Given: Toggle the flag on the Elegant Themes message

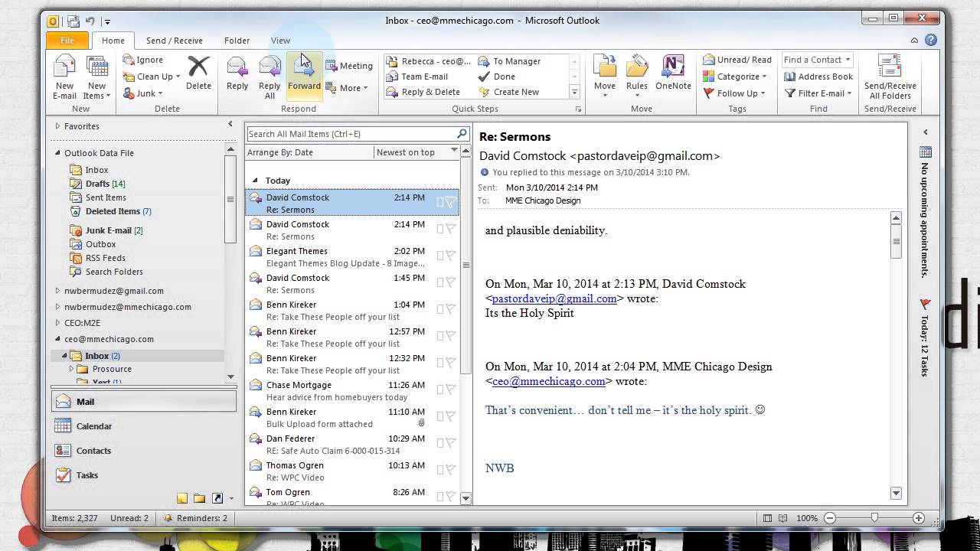Looking at the screenshot, I should click(451, 256).
